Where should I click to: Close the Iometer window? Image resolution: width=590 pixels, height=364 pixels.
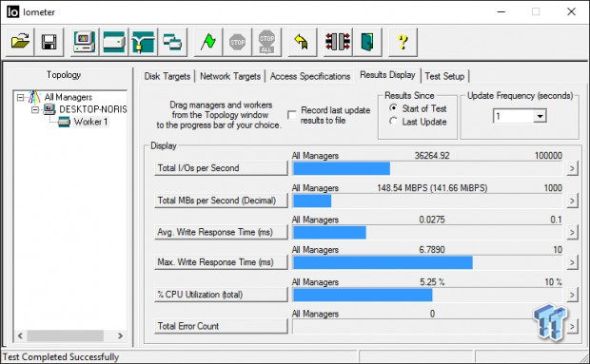(571, 12)
